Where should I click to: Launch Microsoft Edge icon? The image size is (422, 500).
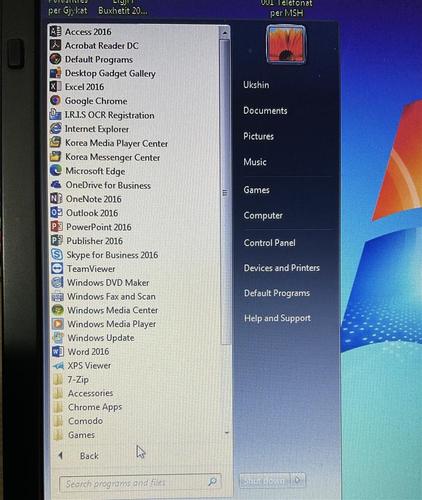(56, 170)
